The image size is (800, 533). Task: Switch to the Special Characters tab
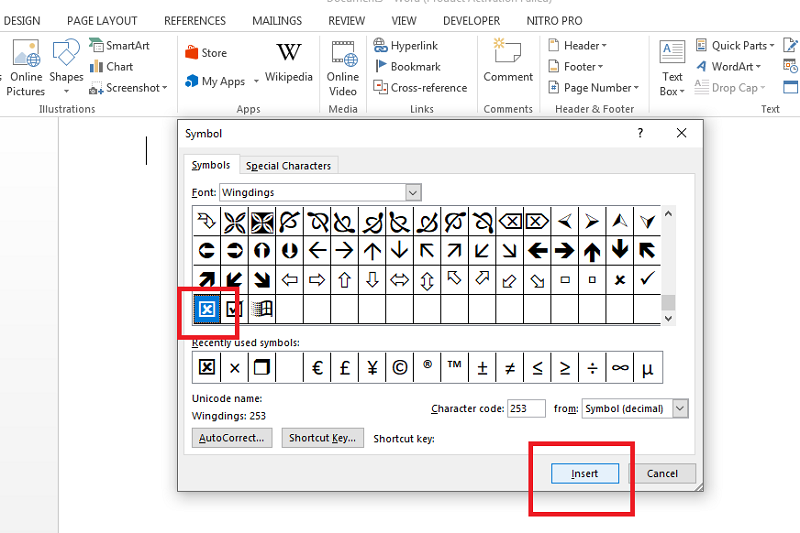tap(288, 166)
